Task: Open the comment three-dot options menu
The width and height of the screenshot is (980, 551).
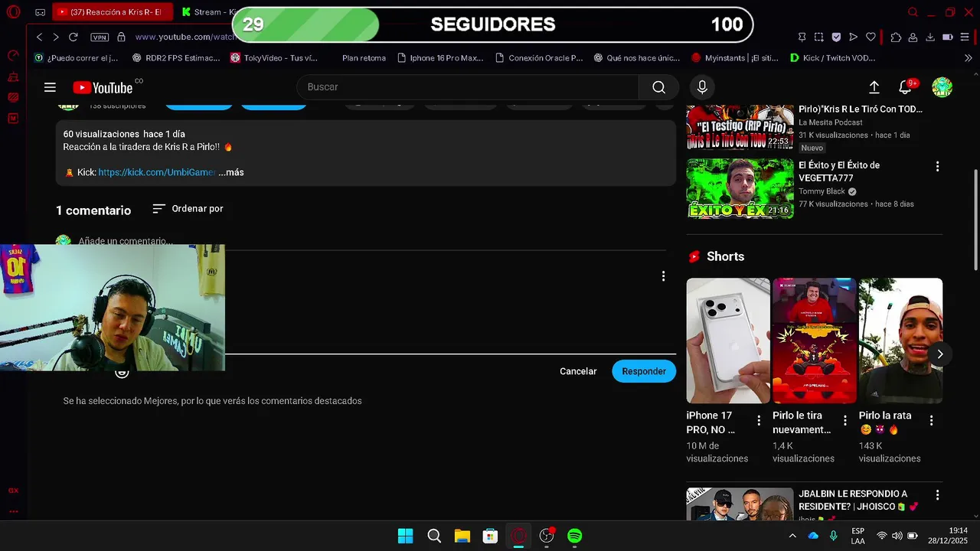Action: tap(663, 276)
